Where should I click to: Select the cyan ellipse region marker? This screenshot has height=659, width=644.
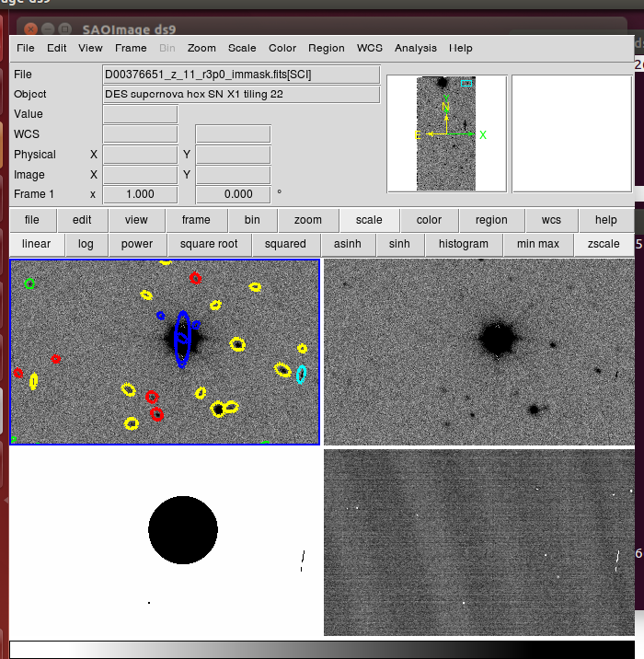click(301, 374)
